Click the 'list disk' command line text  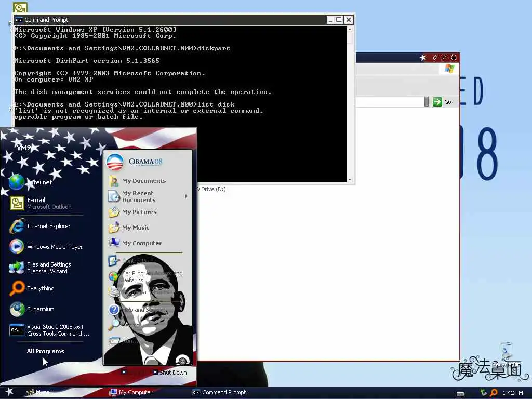(x=216, y=104)
